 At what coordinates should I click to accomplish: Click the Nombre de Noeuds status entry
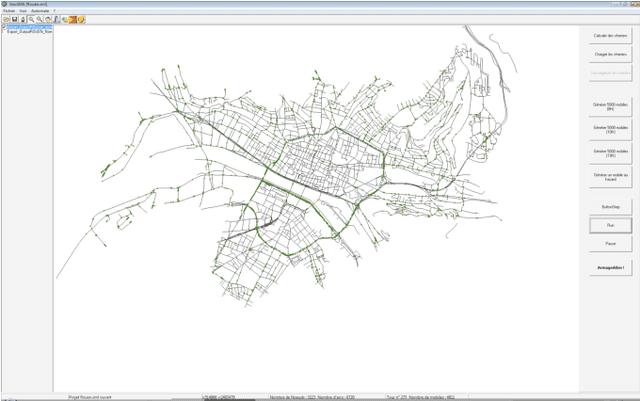(312, 397)
